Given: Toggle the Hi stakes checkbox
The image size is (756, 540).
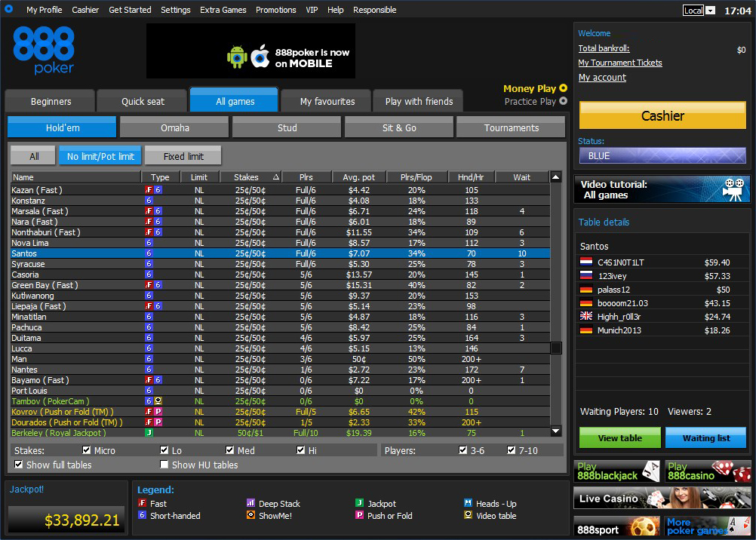Looking at the screenshot, I should tap(301, 449).
